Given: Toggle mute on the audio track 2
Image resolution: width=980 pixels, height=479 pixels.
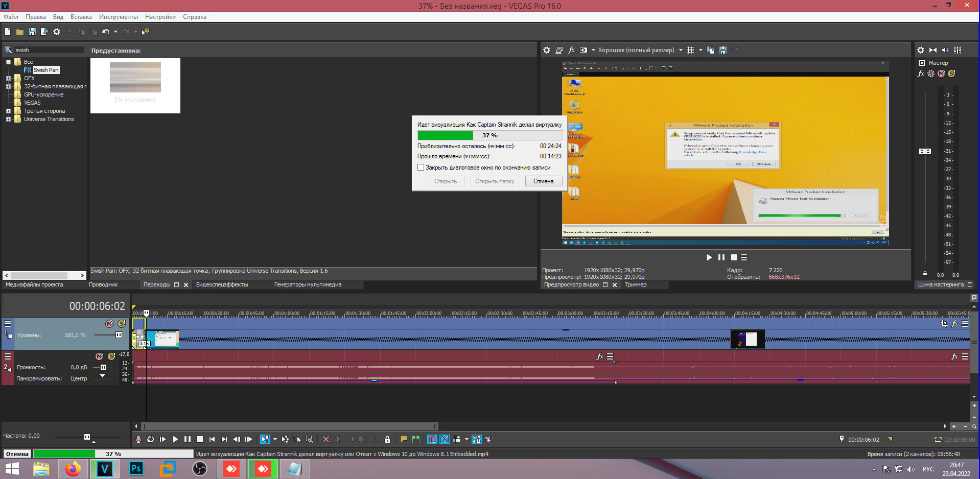Looking at the screenshot, I should pyautogui.click(x=100, y=356).
